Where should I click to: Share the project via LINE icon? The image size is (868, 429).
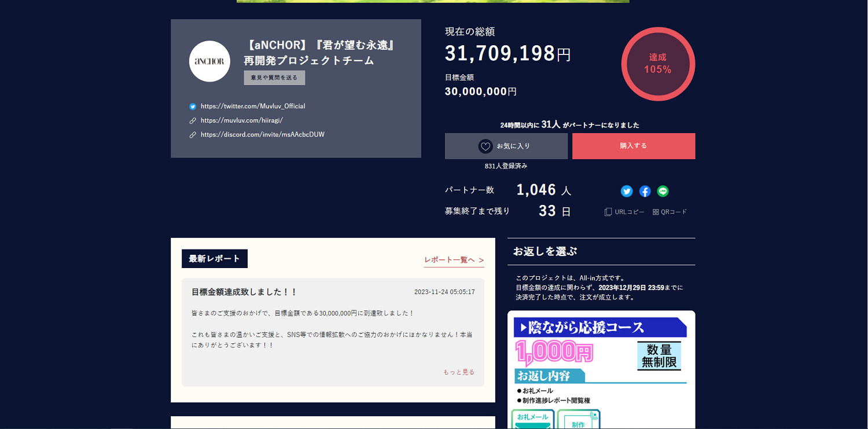click(663, 191)
